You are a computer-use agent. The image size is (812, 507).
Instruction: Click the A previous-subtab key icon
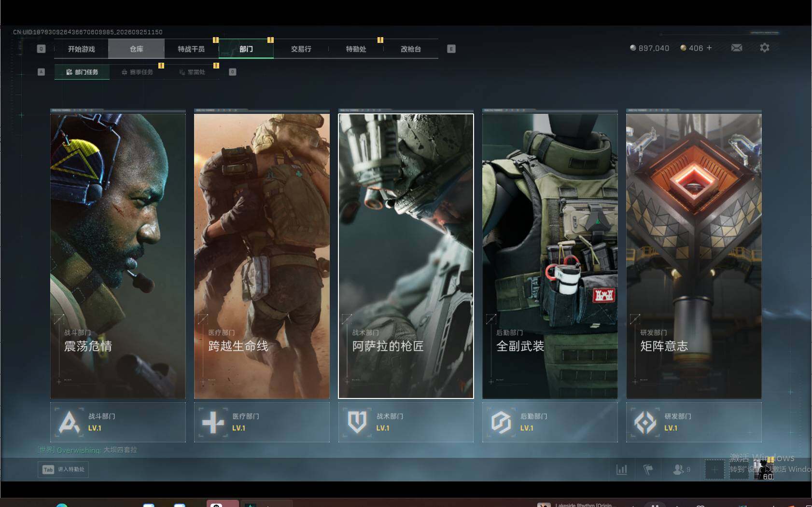click(x=41, y=72)
